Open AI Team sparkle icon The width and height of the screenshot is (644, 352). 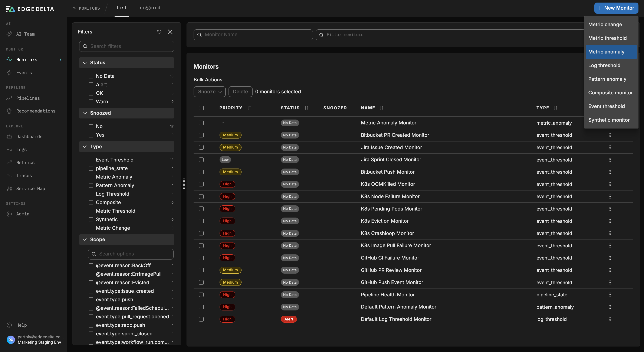coord(9,34)
